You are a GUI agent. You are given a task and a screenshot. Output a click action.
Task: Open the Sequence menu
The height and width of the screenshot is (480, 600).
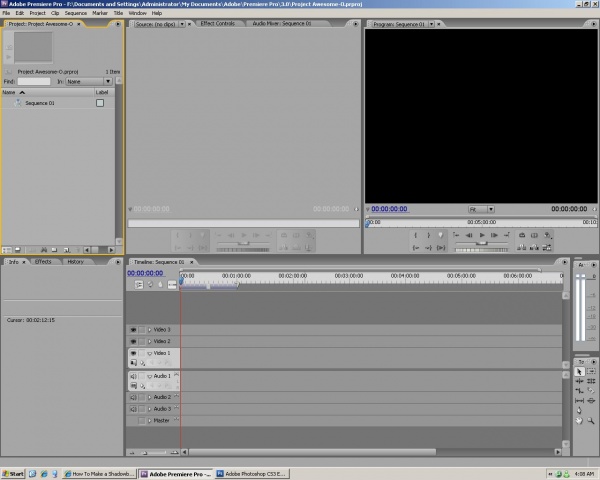pyautogui.click(x=76, y=13)
